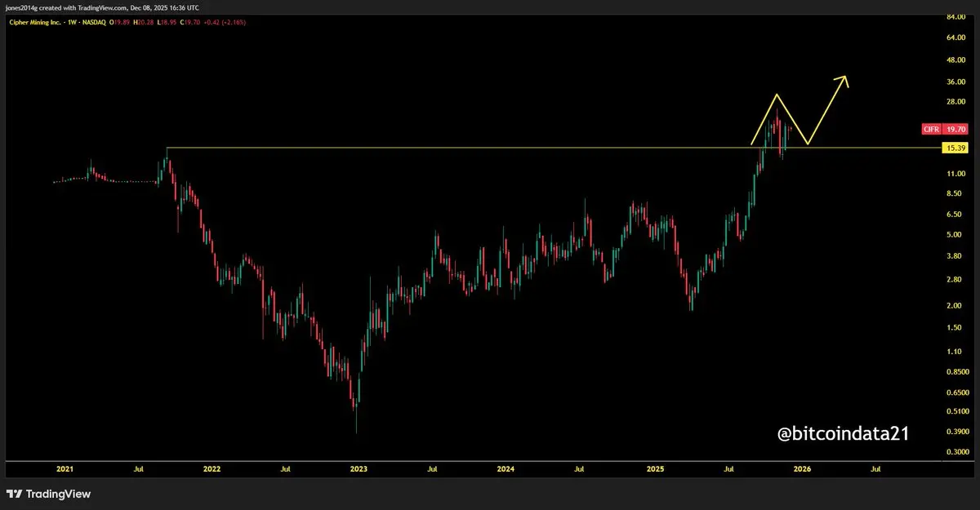The height and width of the screenshot is (510, 980).
Task: Click the 0.3000 price axis label
Action: pyautogui.click(x=956, y=451)
